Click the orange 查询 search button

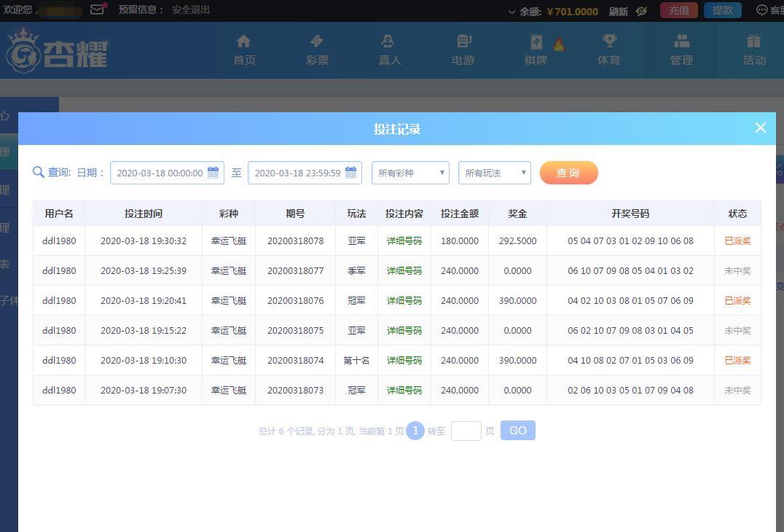coord(568,173)
